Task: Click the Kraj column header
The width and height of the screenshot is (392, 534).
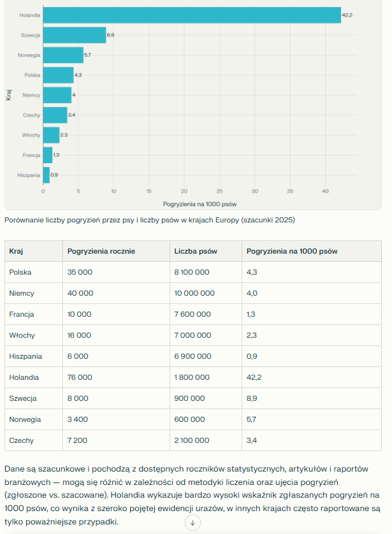Action: pyautogui.click(x=17, y=251)
